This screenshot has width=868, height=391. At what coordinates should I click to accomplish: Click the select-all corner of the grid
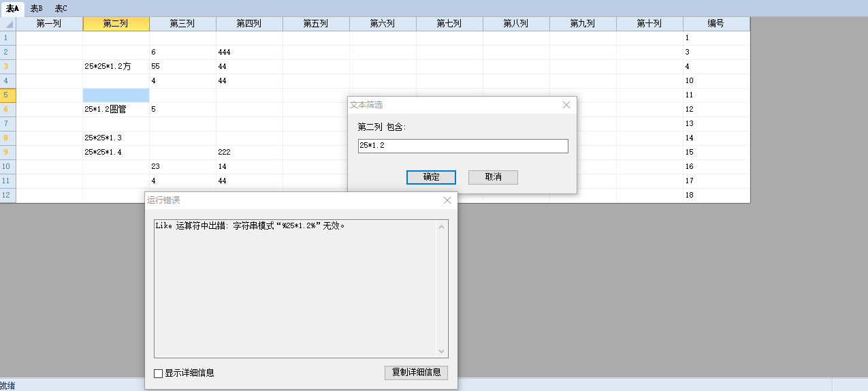tap(8, 24)
